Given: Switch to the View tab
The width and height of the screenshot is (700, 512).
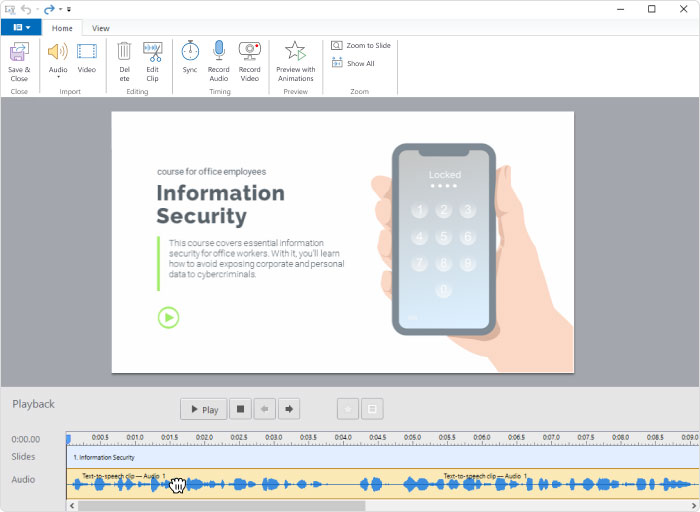Looking at the screenshot, I should coord(101,28).
